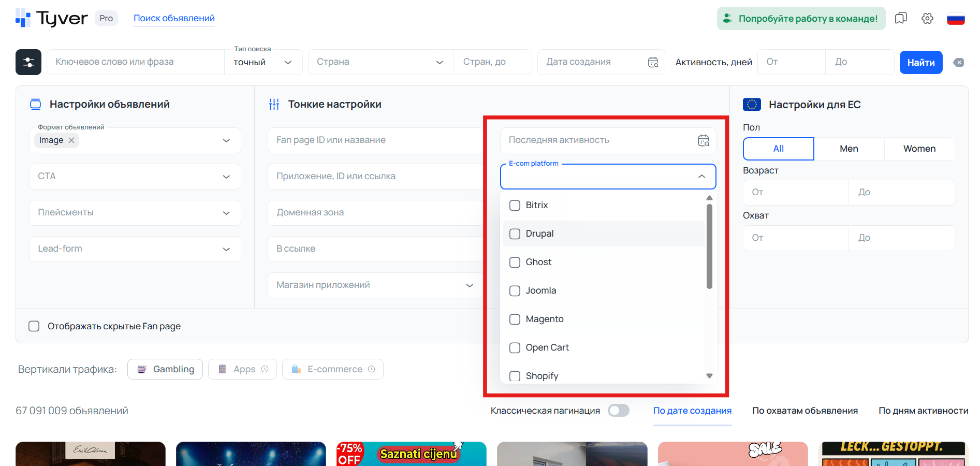
Task: Click the Попробуйте работу в команде button
Action: pos(800,18)
